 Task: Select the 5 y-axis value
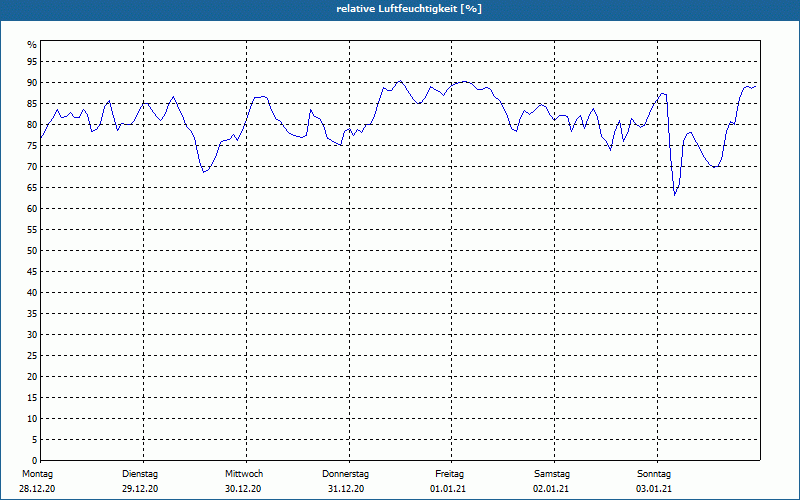click(x=34, y=440)
